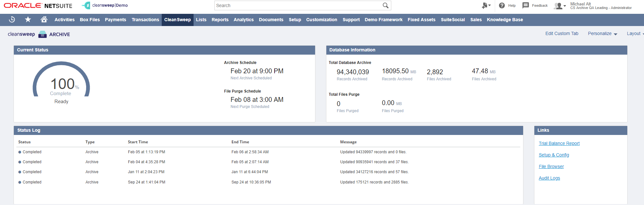Screen dimensions: 644x205
Task: Open the Documents menu
Action: click(271, 20)
